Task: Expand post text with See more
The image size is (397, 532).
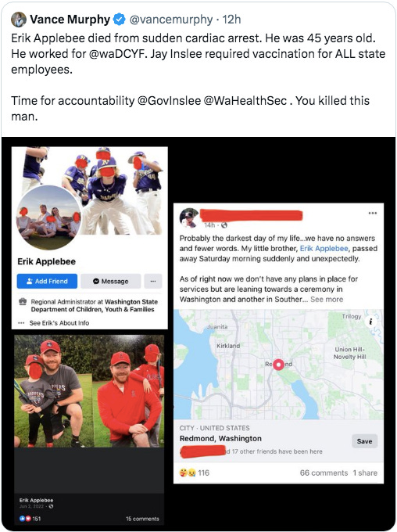Action: pos(327,299)
